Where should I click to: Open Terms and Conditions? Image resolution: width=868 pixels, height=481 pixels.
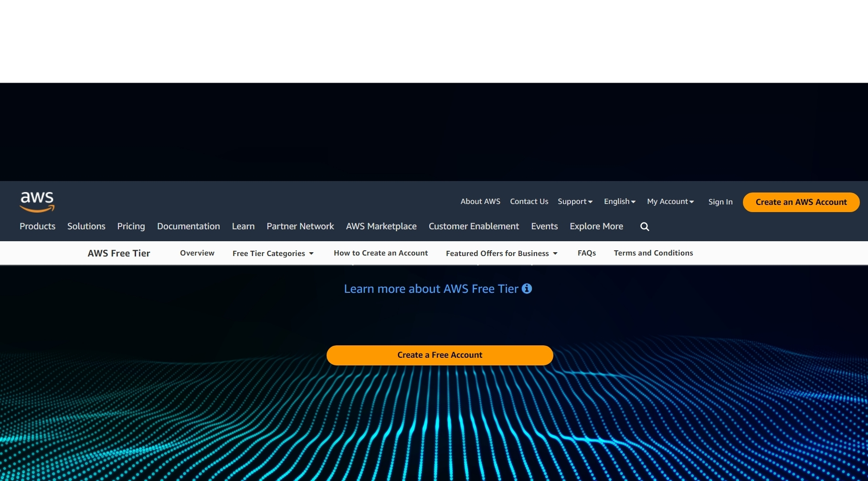(653, 253)
